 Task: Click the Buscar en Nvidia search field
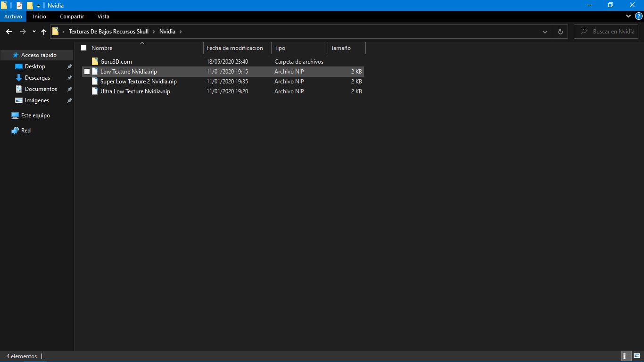(x=606, y=32)
